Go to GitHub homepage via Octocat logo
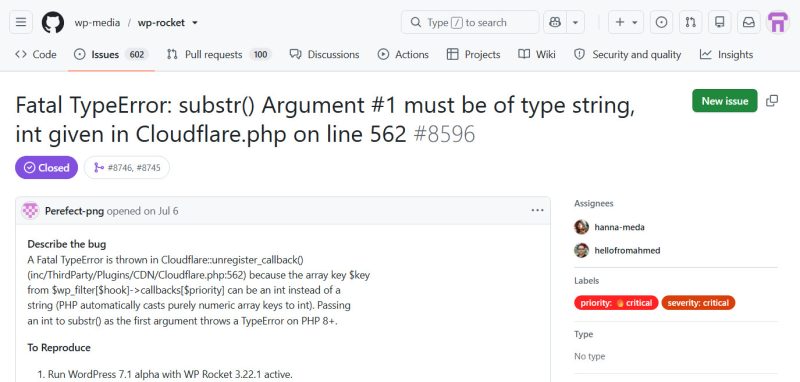This screenshot has width=800, height=382. coord(53,22)
